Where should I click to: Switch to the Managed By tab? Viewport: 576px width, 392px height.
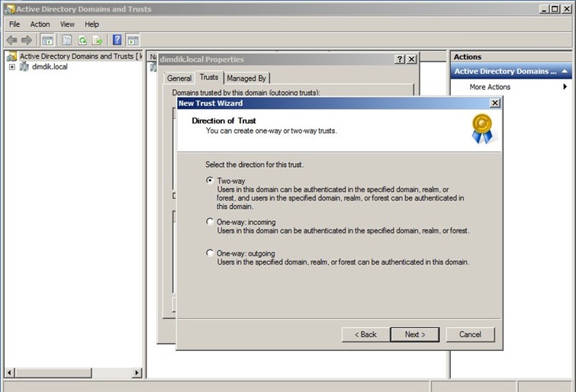point(246,78)
